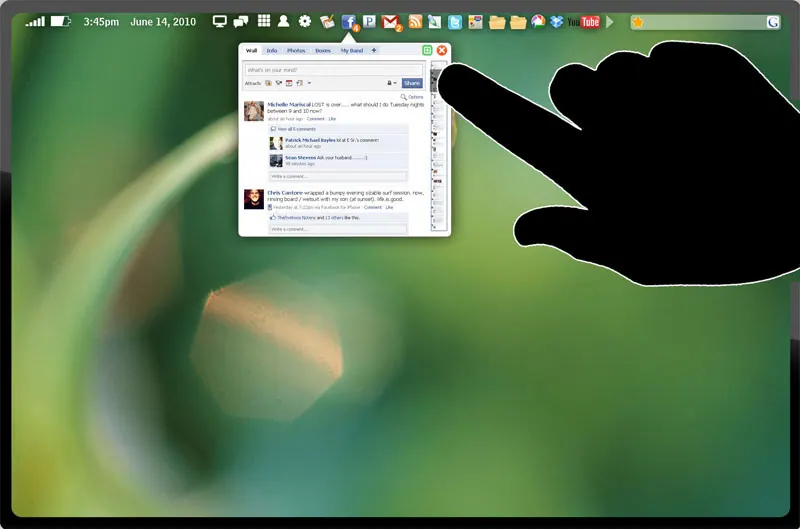Open the Picasa colorful pinwheel icon
800x529 pixels.
point(538,21)
